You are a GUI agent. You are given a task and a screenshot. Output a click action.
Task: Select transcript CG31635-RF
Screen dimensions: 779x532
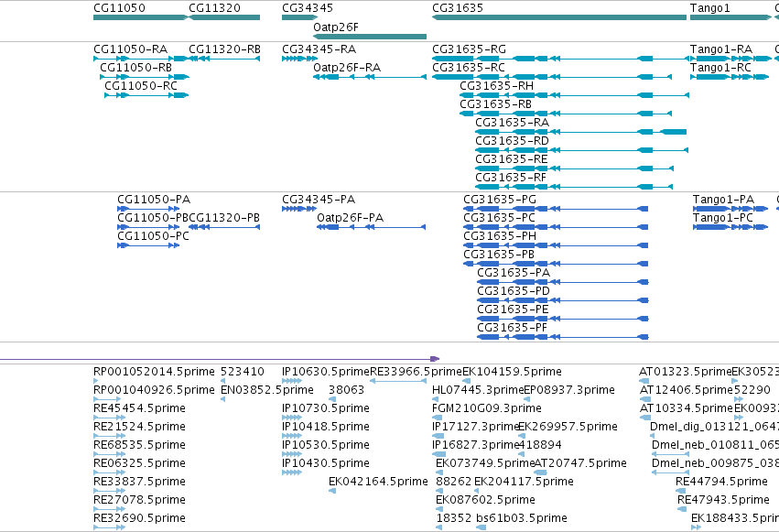click(x=574, y=188)
